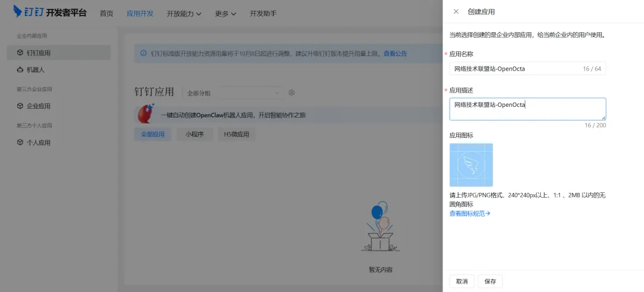Screen dimensions: 644x292
Task: Click the 取消 button
Action: (462, 281)
